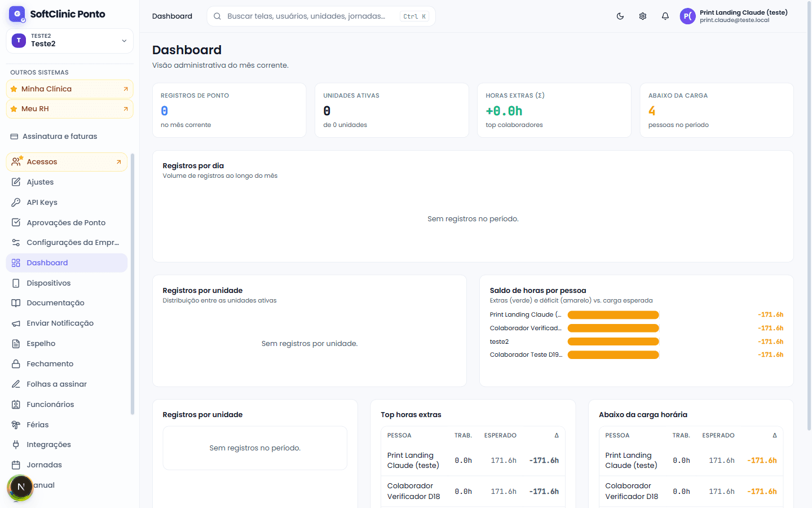
Task: Click Print Landing Claude row in Abaixo da carga horária
Action: [691, 461]
